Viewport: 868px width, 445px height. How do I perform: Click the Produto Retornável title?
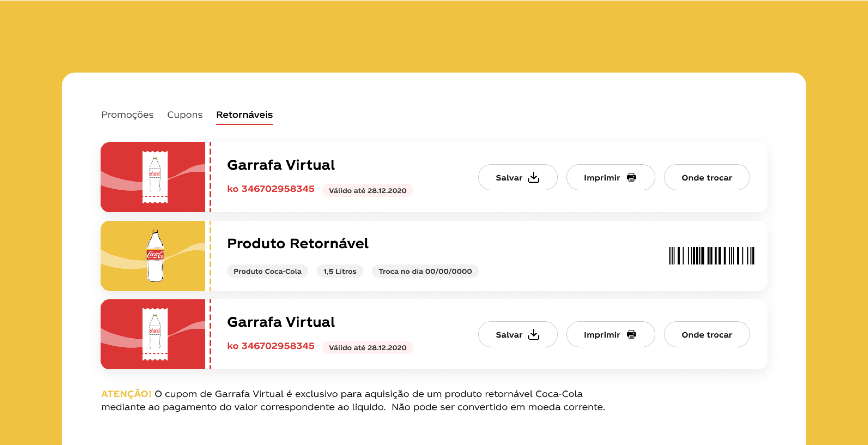[x=298, y=243]
